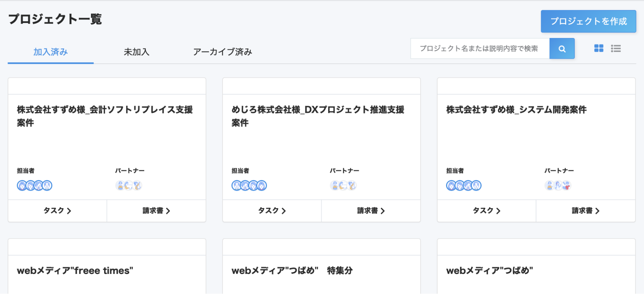This screenshot has width=644, height=294.
Task: Click third パートナー avatar in 会計ソフトリプレイス card
Action: (137, 185)
